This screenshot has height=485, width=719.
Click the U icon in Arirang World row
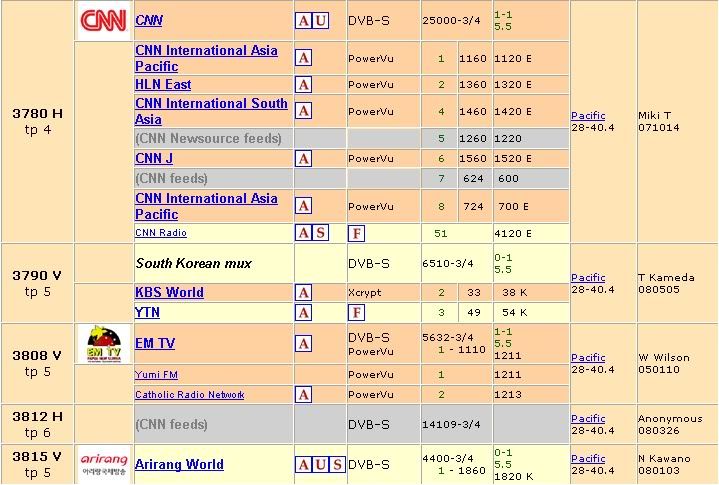321,464
